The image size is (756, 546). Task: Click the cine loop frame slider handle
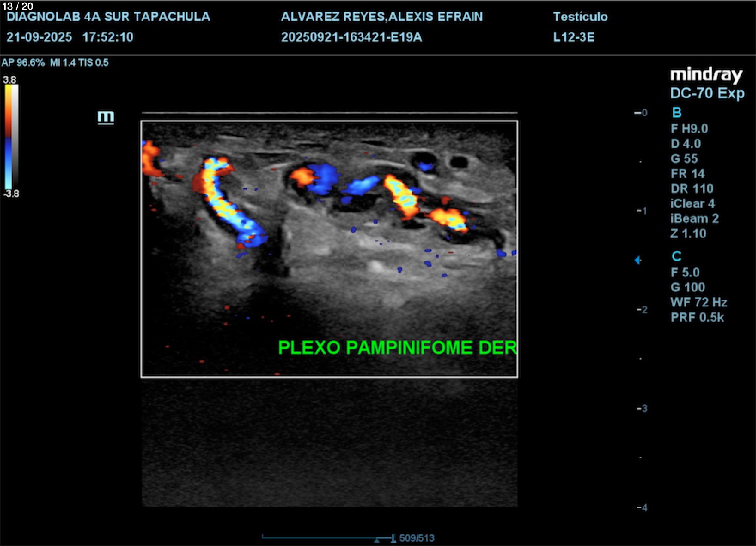393,538
